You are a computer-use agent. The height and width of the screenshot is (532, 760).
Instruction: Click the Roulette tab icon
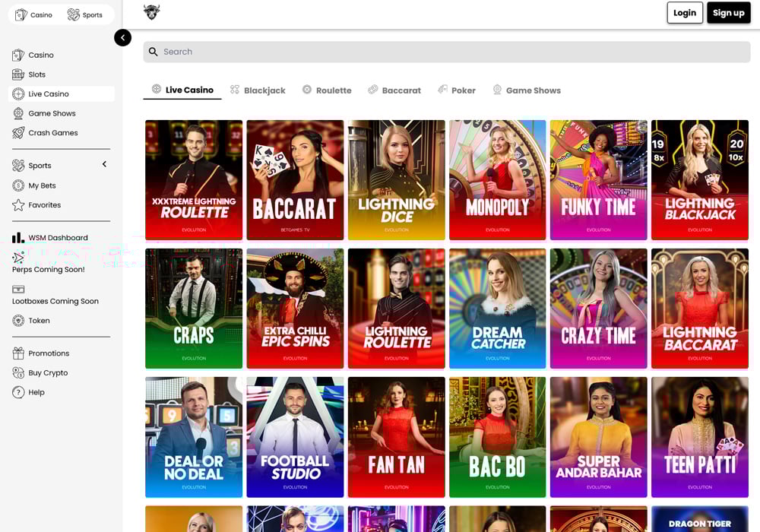click(307, 90)
